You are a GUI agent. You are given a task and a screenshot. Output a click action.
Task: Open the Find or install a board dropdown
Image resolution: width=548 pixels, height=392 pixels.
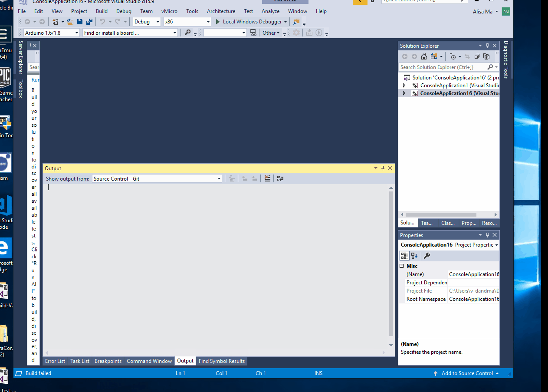[x=130, y=33]
